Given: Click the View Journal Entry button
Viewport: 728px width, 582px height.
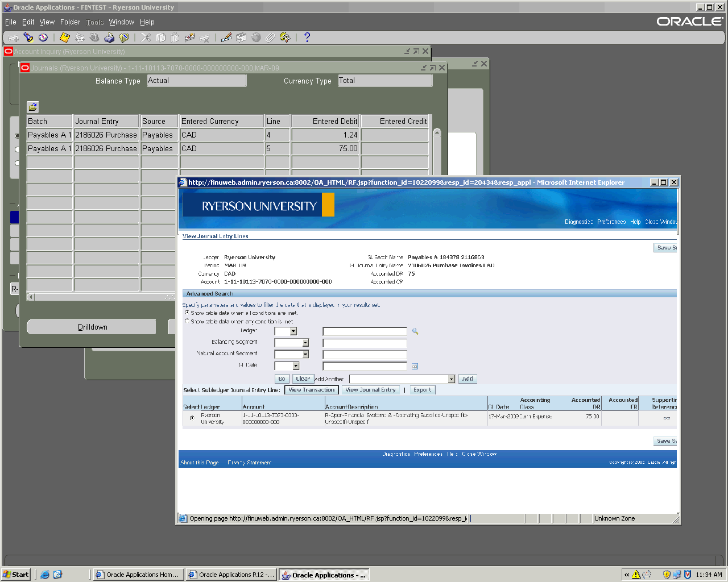Looking at the screenshot, I should coord(370,390).
